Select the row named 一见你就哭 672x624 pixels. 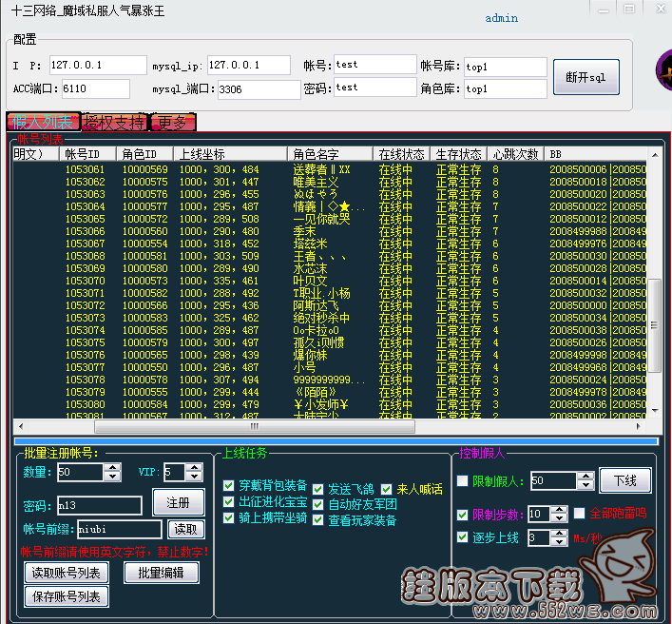tap(330, 219)
